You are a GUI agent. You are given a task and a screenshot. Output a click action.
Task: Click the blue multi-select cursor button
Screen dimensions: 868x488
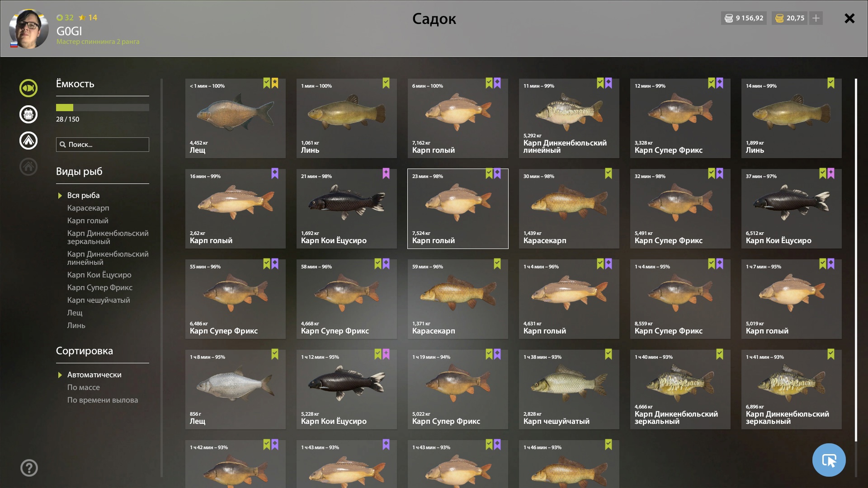829,460
